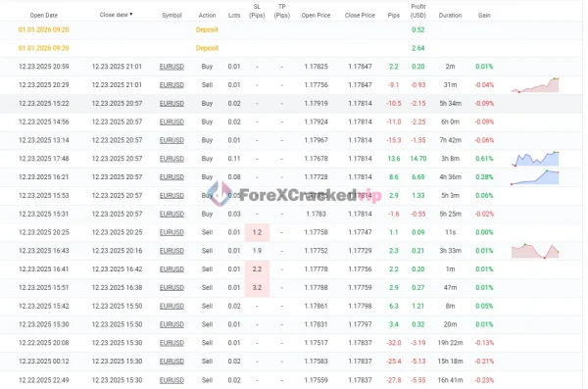
Task: View blue sparkline chart in the 14.70 profit row
Action: click(x=535, y=159)
